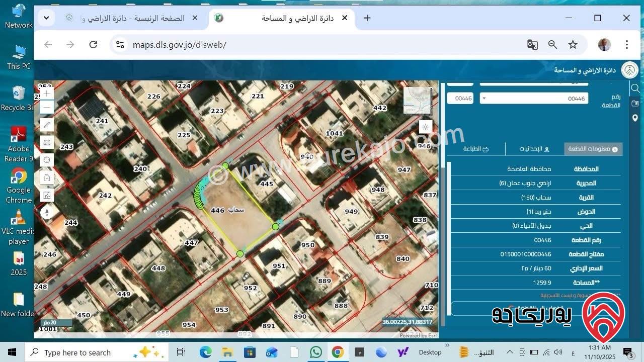Screen dimensions: 644x362
Task: Open Google Translate icon in the address bar
Action: coord(532,45)
